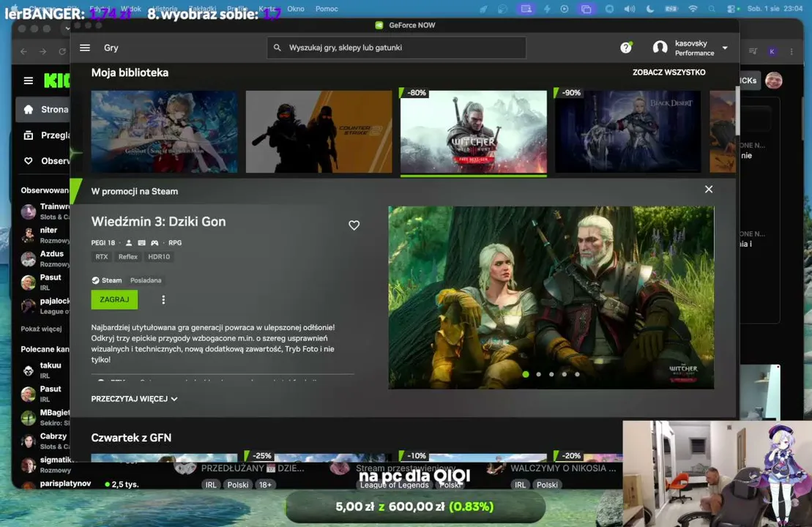Click the battery icon in menu bar
812x527 pixels.
(671, 9)
